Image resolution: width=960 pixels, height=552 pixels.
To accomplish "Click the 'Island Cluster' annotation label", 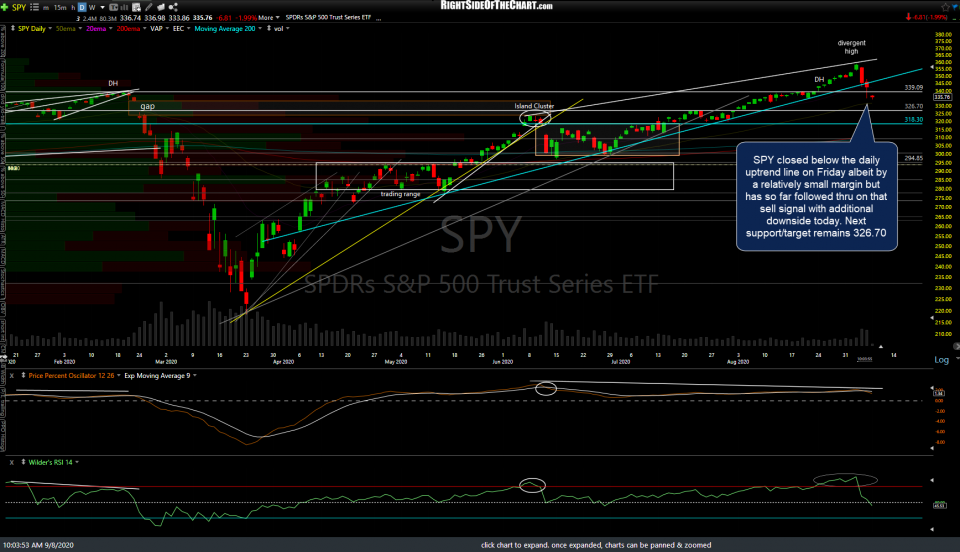I will (x=534, y=106).
